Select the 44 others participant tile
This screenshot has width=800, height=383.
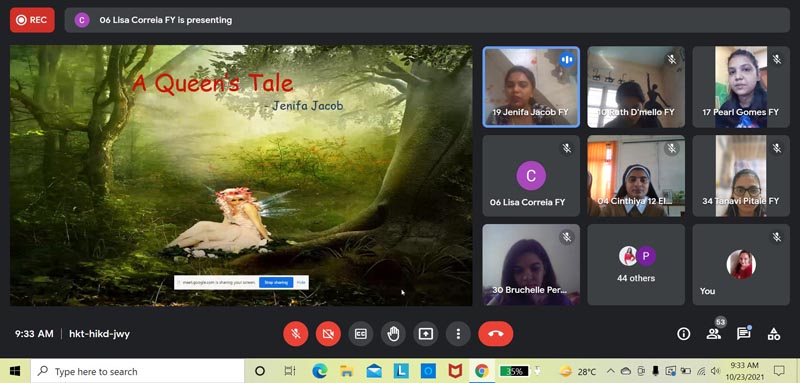click(636, 265)
